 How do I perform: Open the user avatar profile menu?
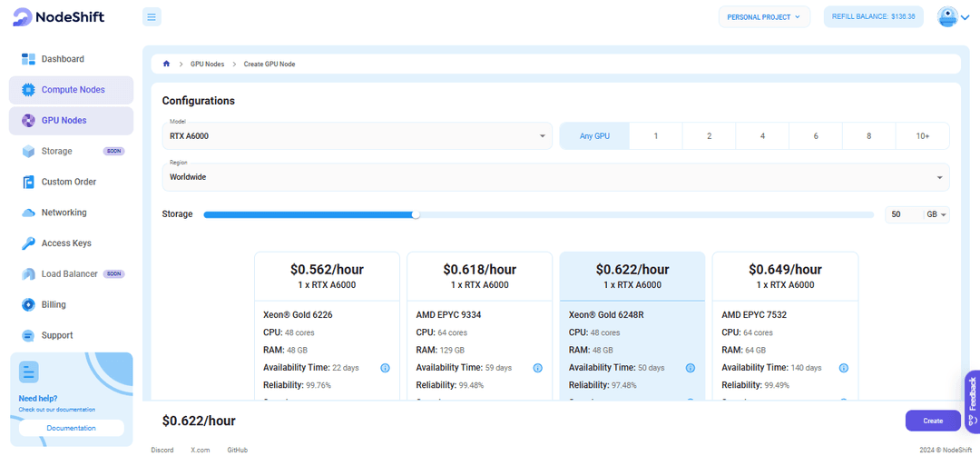pos(952,16)
